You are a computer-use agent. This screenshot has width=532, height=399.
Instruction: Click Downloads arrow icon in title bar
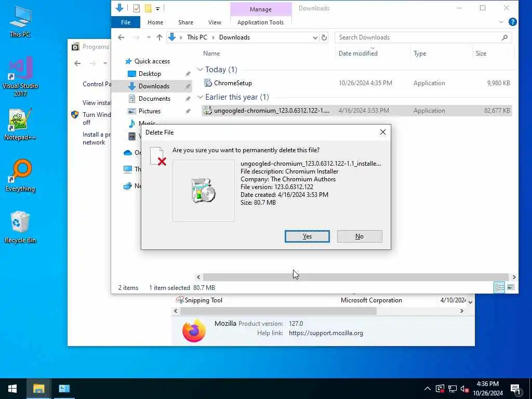pyautogui.click(x=119, y=8)
